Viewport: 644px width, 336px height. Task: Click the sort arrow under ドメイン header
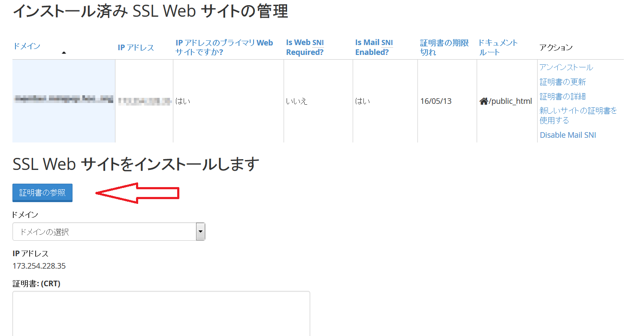(64, 53)
